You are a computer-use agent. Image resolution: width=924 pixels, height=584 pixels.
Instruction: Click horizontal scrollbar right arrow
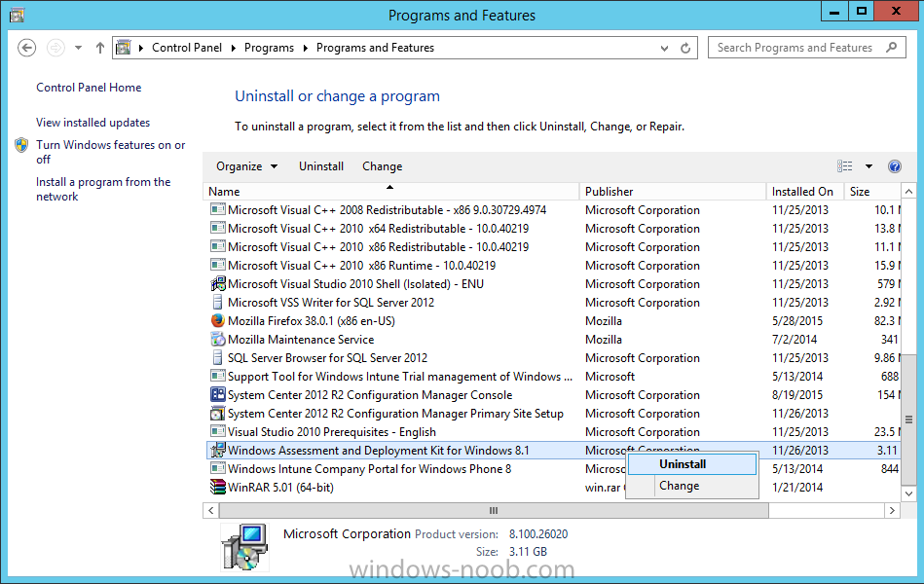click(892, 510)
